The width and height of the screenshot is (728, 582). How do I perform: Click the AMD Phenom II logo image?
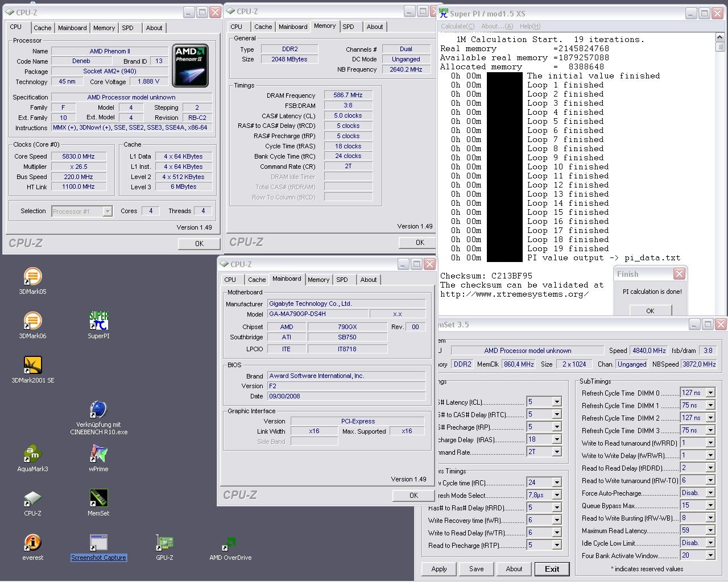coord(190,65)
